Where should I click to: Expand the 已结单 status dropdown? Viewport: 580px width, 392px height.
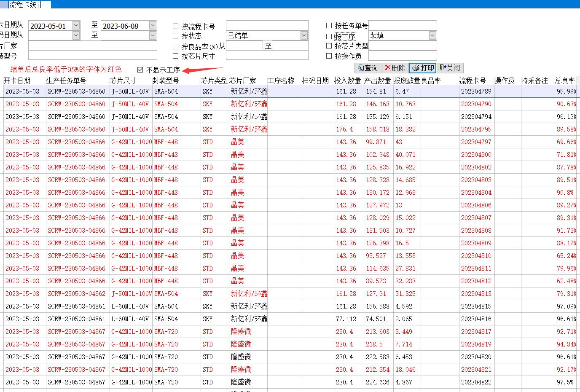(304, 36)
